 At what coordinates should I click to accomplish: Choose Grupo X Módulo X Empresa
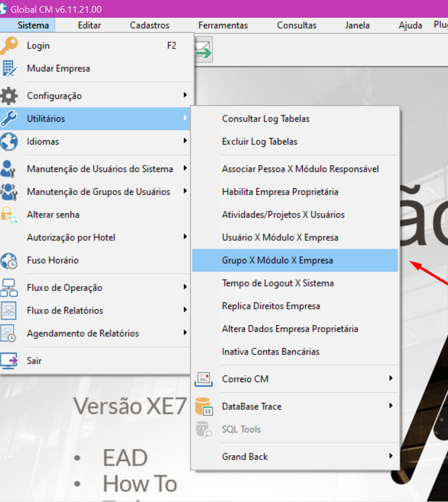(295, 260)
